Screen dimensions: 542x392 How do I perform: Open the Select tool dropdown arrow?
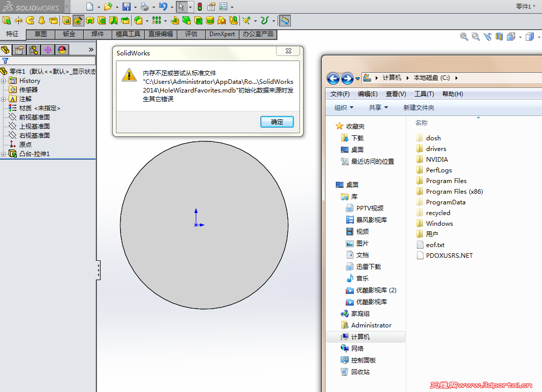pyautogui.click(x=190, y=7)
